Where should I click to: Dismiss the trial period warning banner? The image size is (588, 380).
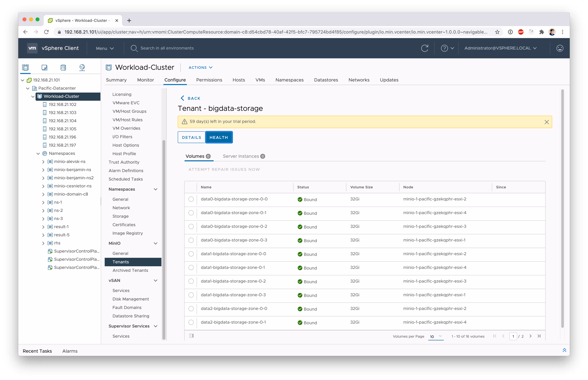pos(547,122)
